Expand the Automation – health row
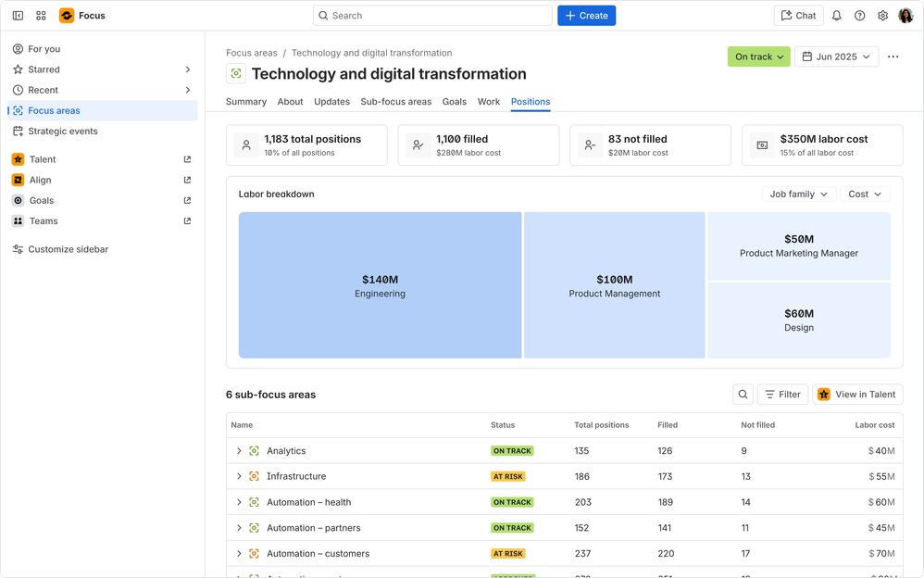The width and height of the screenshot is (924, 578). [x=239, y=502]
